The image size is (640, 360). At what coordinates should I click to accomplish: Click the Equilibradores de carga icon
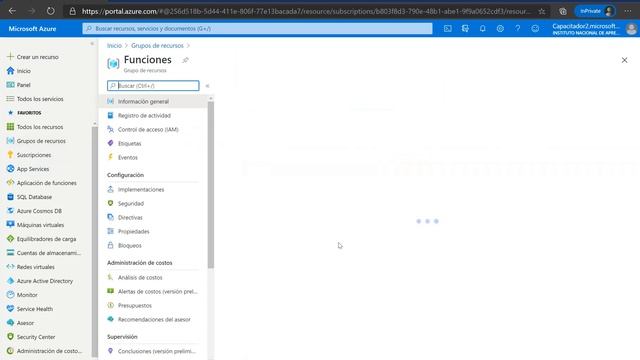10,239
